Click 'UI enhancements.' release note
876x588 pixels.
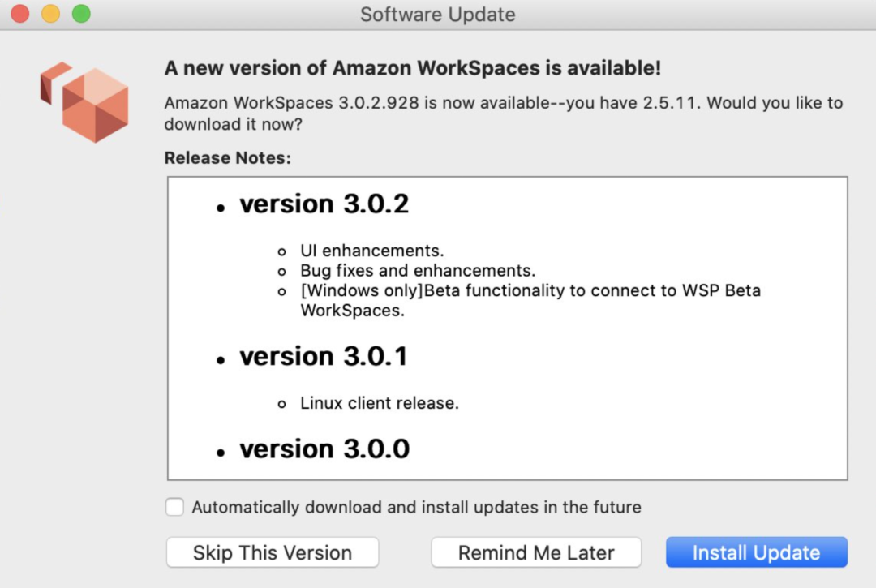[372, 251]
